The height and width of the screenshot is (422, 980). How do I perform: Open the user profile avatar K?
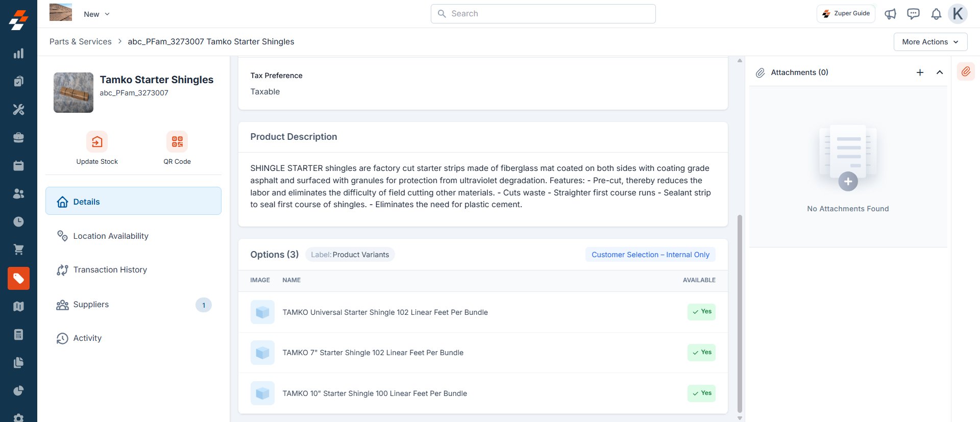tap(958, 14)
